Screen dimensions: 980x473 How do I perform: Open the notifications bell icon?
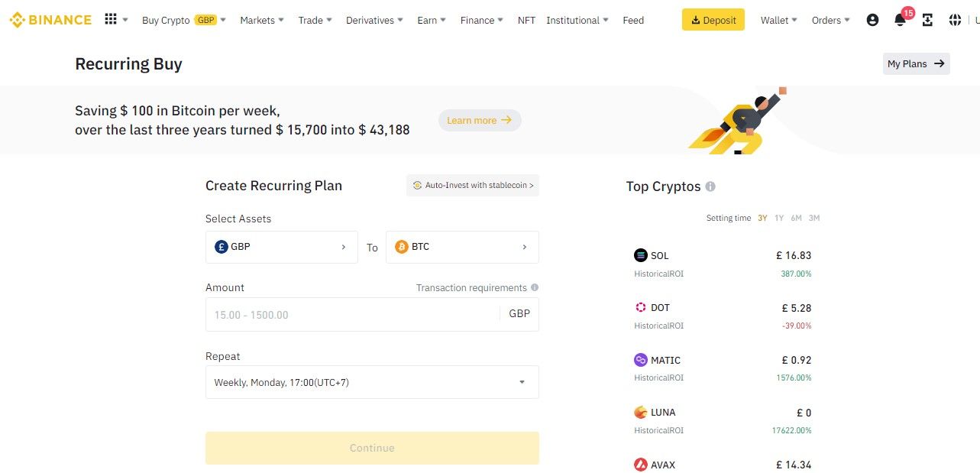[x=900, y=21]
